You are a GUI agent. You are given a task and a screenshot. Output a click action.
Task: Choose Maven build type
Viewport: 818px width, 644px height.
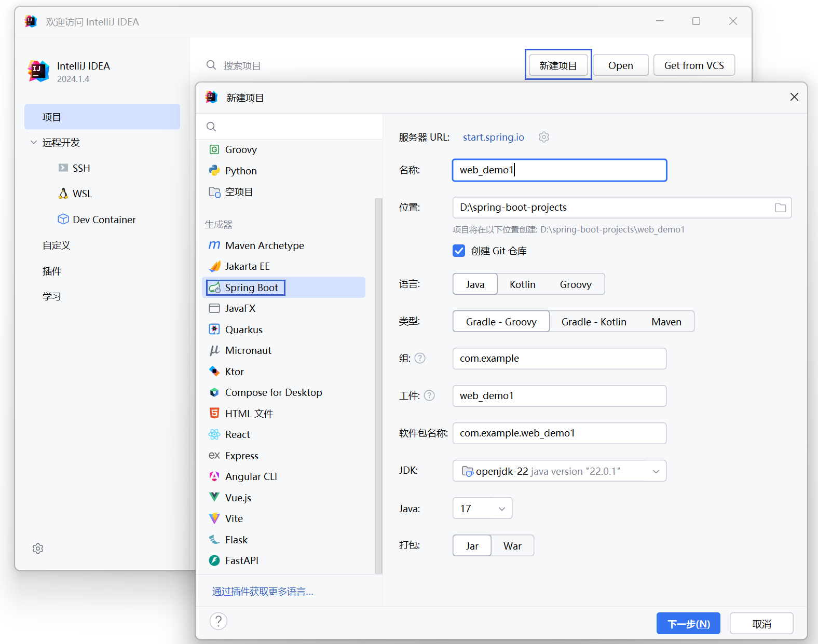tap(666, 322)
